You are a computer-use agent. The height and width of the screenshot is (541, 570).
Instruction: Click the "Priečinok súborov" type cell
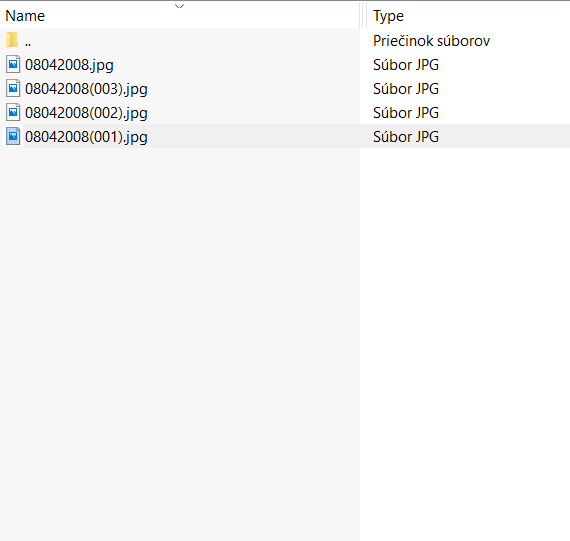431,41
